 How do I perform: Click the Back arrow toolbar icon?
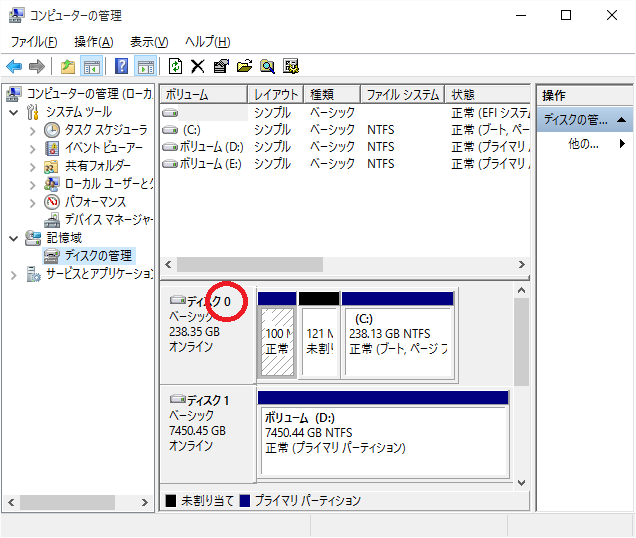pos(14,66)
